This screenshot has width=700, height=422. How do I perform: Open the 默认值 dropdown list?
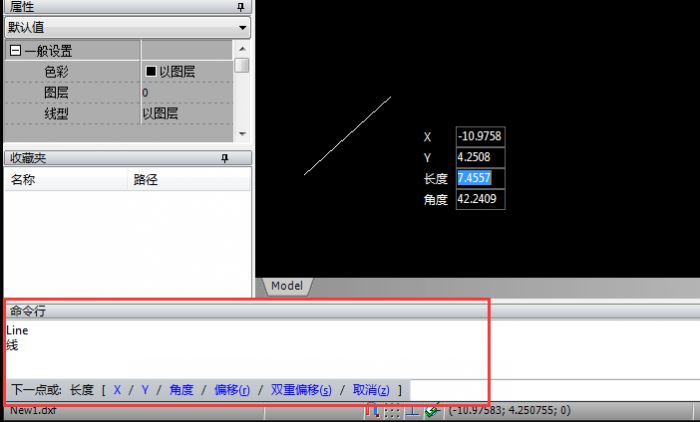(x=243, y=28)
